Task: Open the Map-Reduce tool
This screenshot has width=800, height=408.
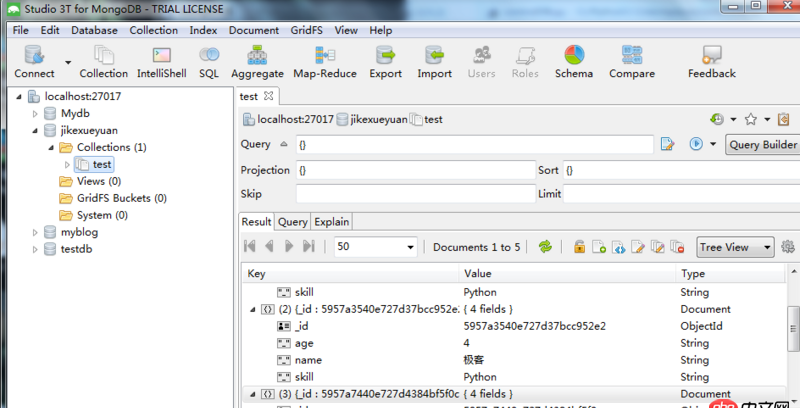Action: (324, 61)
